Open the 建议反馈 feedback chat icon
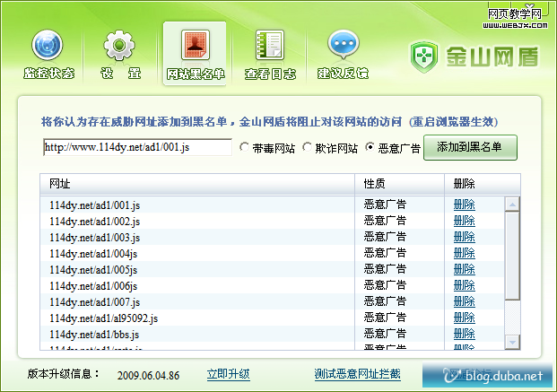This screenshot has height=392, width=557. click(x=343, y=45)
